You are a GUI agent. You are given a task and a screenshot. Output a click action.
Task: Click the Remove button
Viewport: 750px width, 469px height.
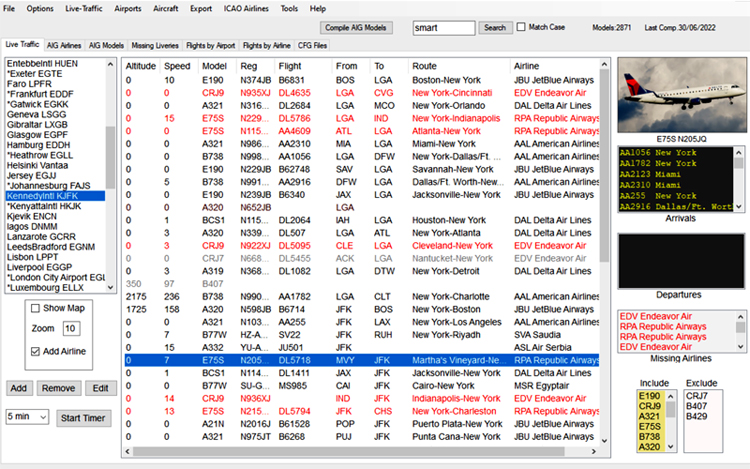point(58,388)
